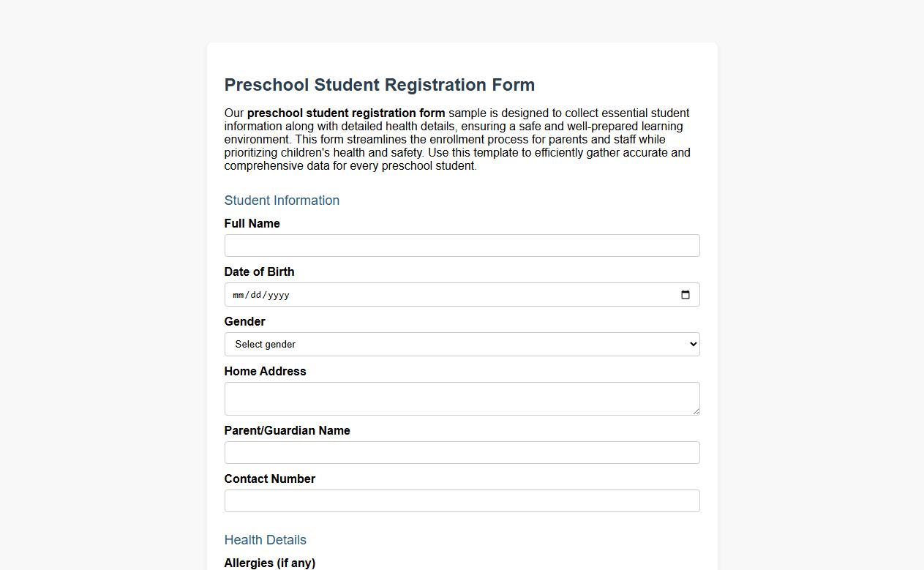Image resolution: width=924 pixels, height=570 pixels.
Task: Click the 'Gender' label above the dropdown
Action: coord(244,321)
